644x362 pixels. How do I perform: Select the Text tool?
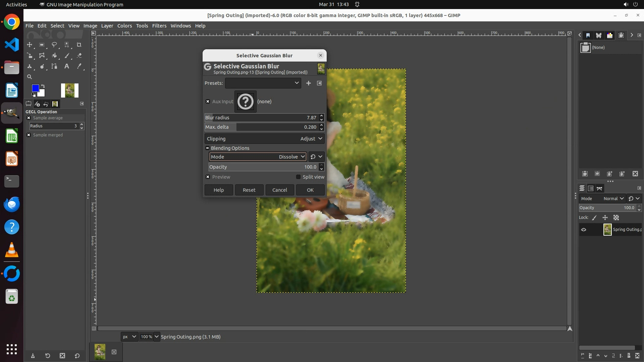pyautogui.click(x=67, y=66)
